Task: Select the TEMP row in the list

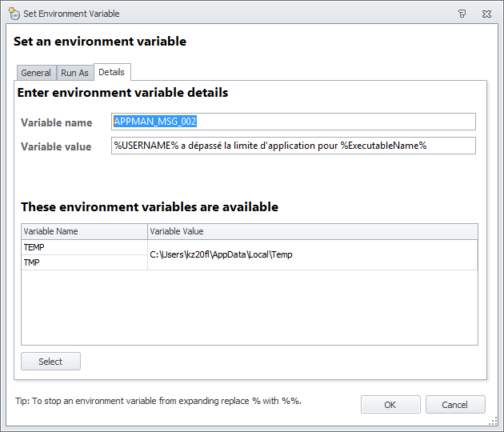Action: (84, 247)
